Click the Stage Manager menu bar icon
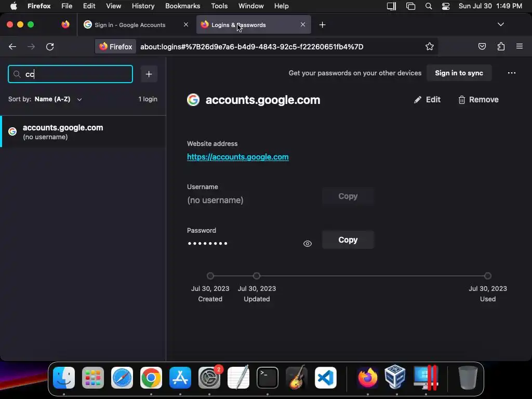This screenshot has width=532, height=399. point(410,6)
